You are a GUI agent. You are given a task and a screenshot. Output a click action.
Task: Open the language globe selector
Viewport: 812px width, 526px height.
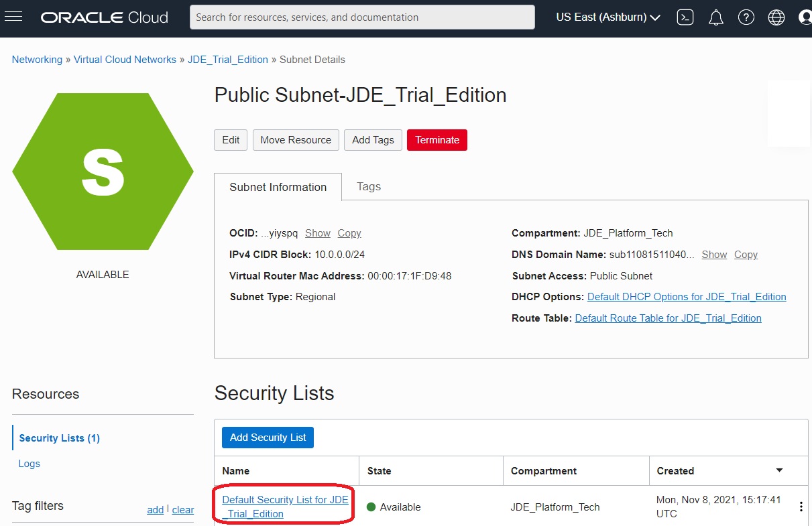point(776,17)
